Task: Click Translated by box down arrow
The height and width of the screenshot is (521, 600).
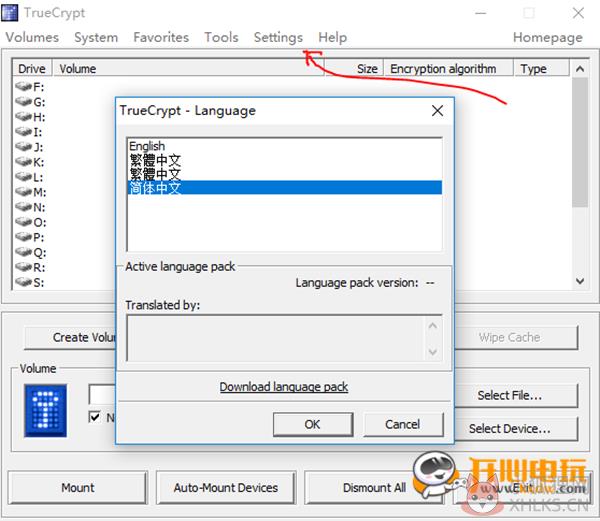Action: 433,352
